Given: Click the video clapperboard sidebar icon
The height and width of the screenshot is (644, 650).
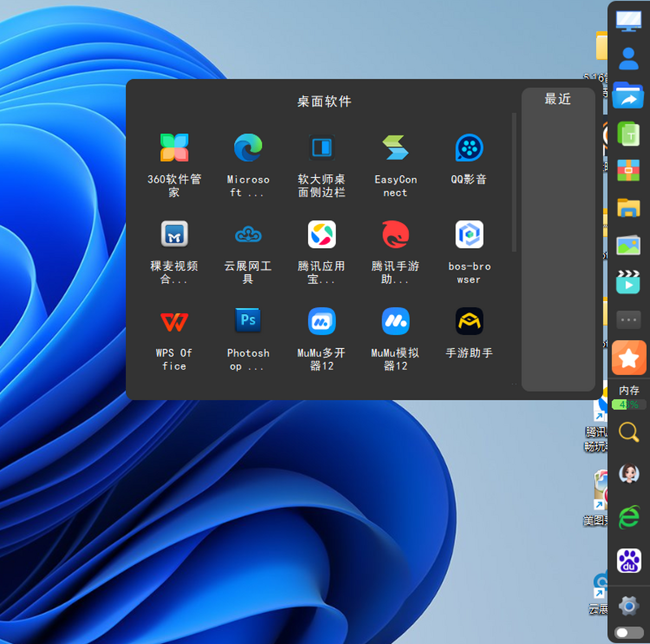Looking at the screenshot, I should point(628,282).
